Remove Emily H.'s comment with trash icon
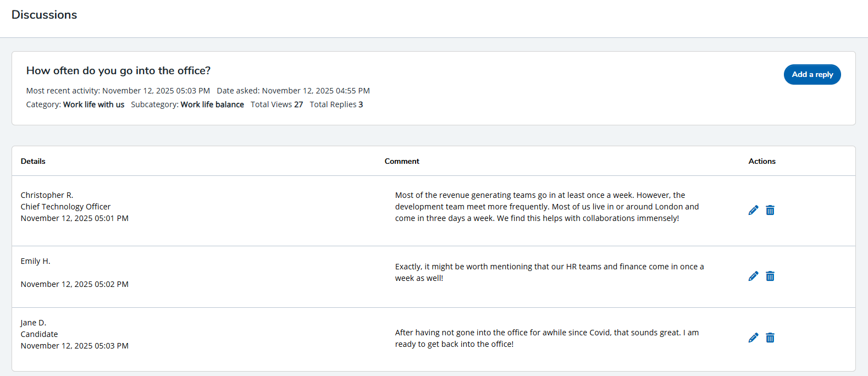The height and width of the screenshot is (376, 868). [x=770, y=276]
